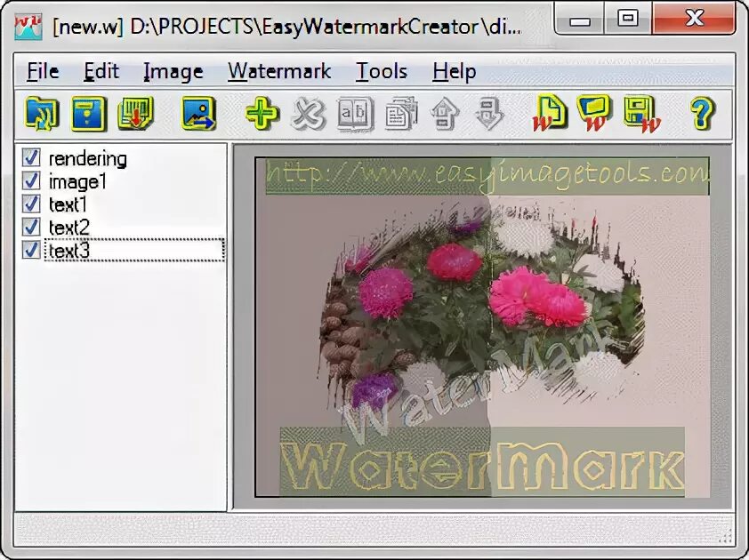Viewport: 749px width, 560px height.
Task: Toggle the text2 layer checkbox
Action: [x=31, y=227]
